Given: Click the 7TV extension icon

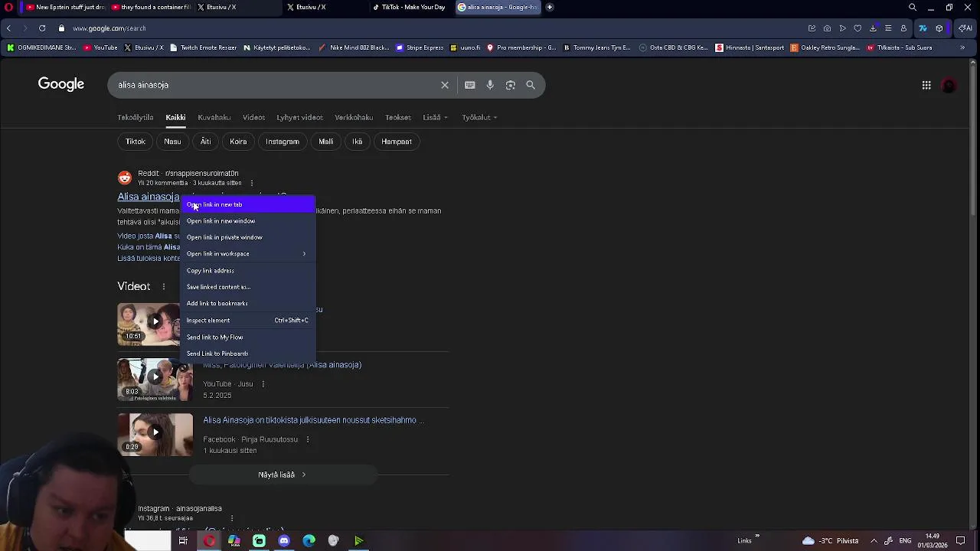Looking at the screenshot, I should [923, 28].
